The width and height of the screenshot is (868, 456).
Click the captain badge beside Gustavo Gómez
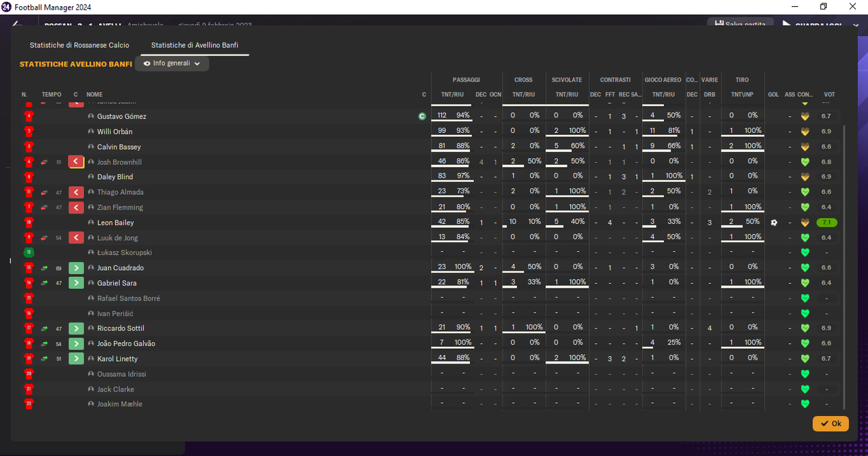click(x=422, y=116)
